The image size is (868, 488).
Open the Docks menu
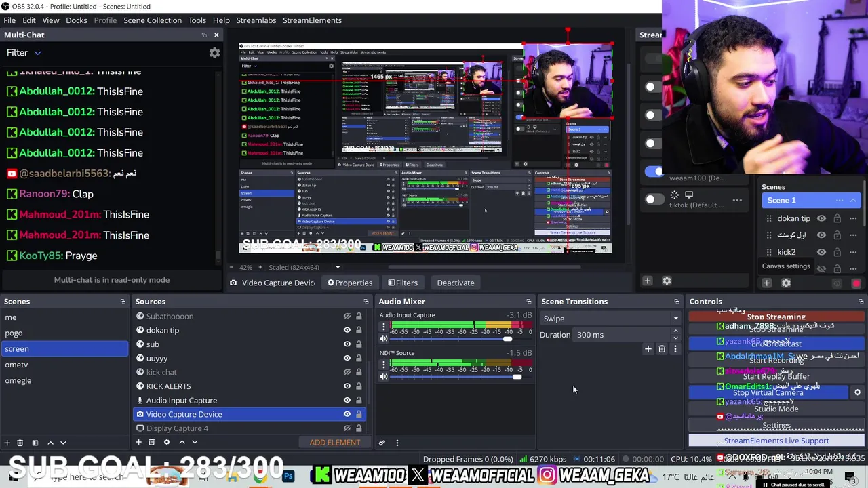(x=77, y=20)
